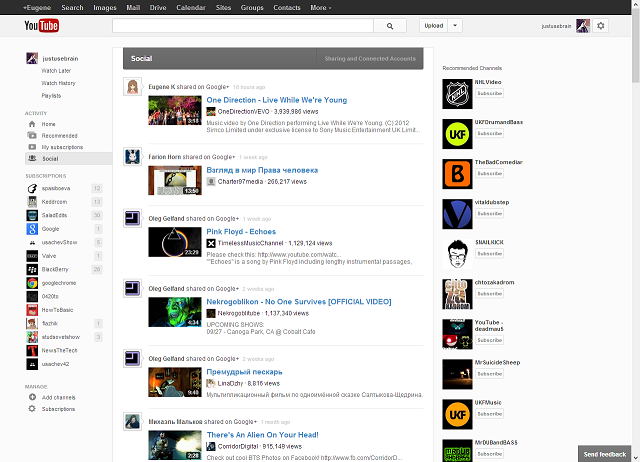Open Sharing and Connected Accounts tab

coord(370,58)
